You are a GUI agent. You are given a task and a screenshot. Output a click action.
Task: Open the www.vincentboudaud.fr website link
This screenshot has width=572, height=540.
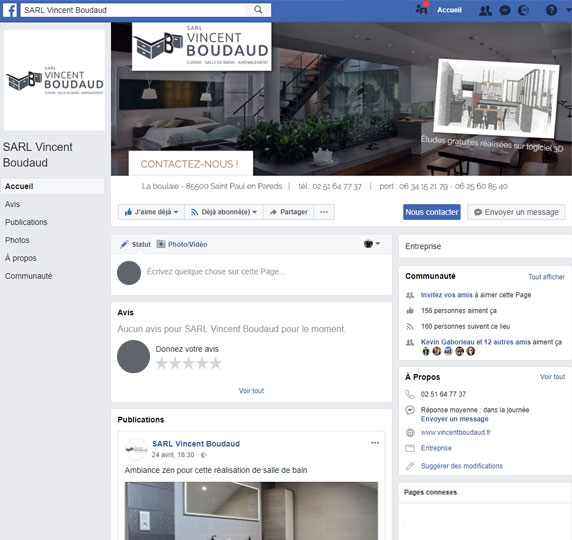click(456, 432)
